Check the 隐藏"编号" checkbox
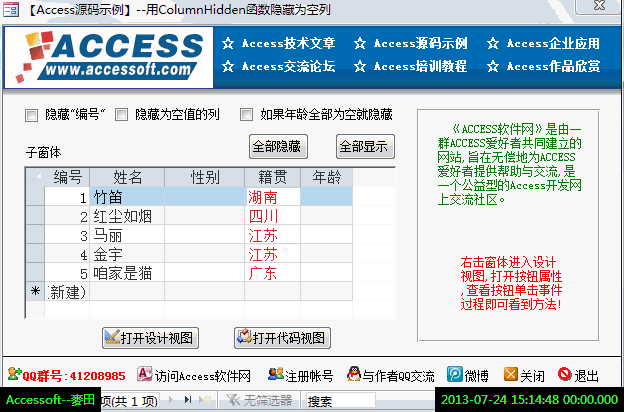Image resolution: width=624 pixels, height=412 pixels. [31, 115]
